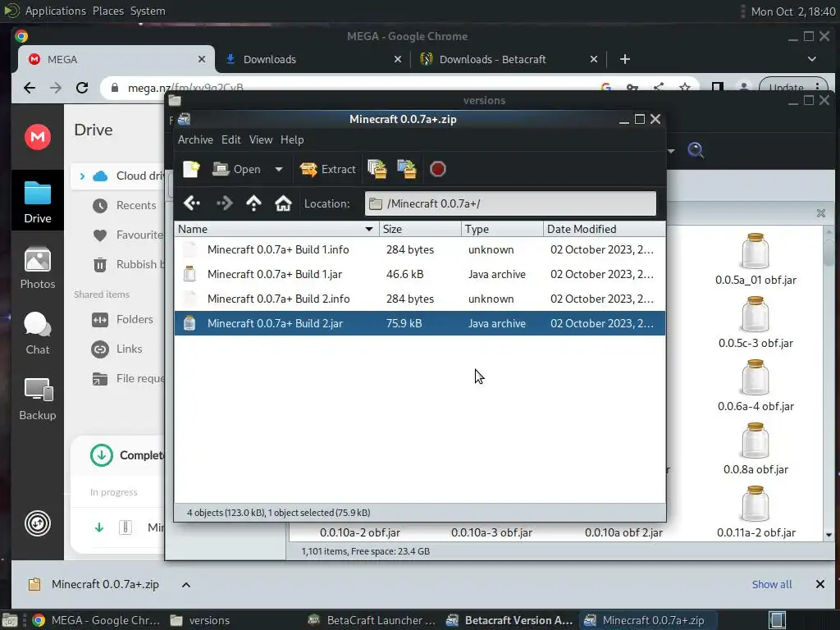Open Backup in MEGA sidebar
The image size is (840, 630).
pos(38,399)
